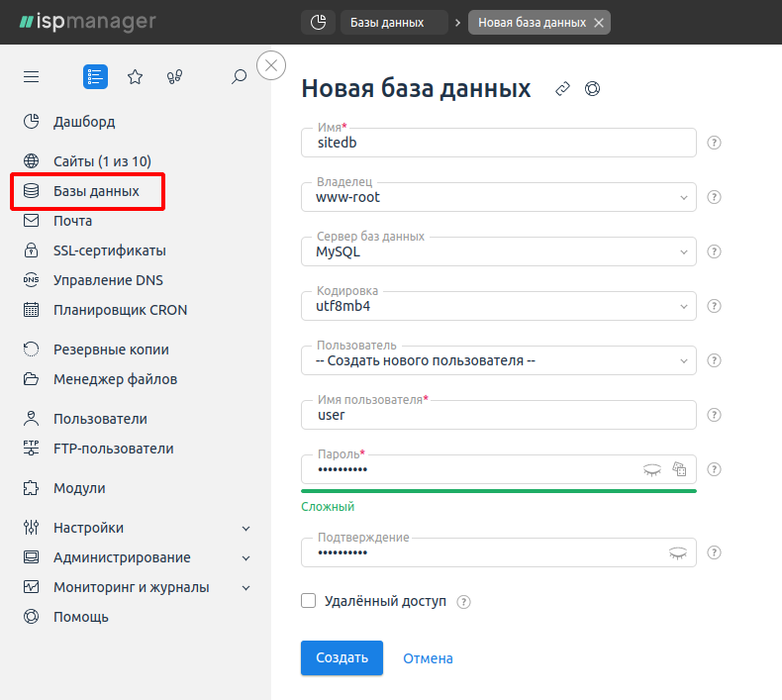Click the Дашборд pie chart icon

[x=31, y=121]
